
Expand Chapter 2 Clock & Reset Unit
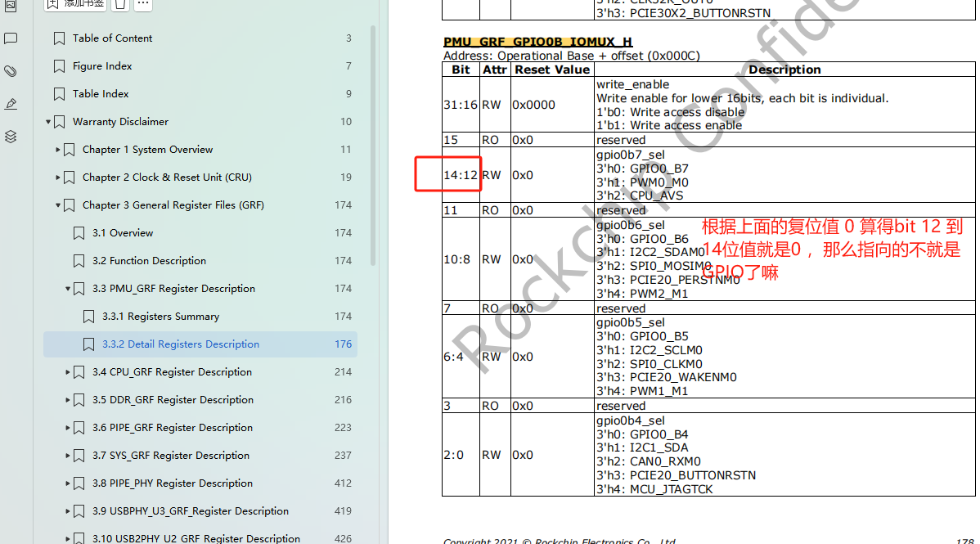[x=58, y=177]
